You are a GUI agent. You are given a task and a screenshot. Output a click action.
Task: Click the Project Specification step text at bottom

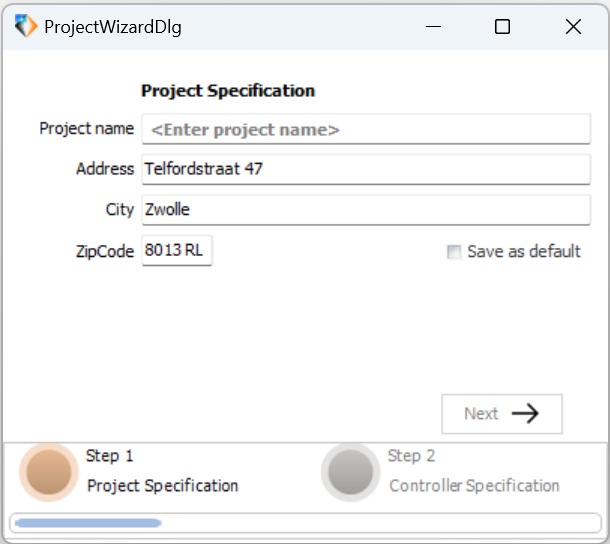(163, 486)
